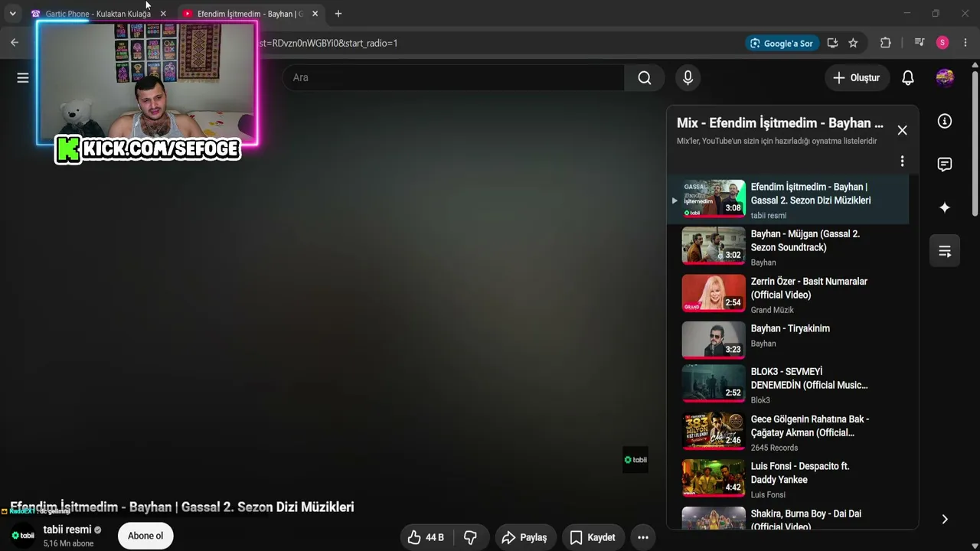Open the YouTube guide hamburger menu
This screenshot has height=551, width=980.
click(23, 77)
